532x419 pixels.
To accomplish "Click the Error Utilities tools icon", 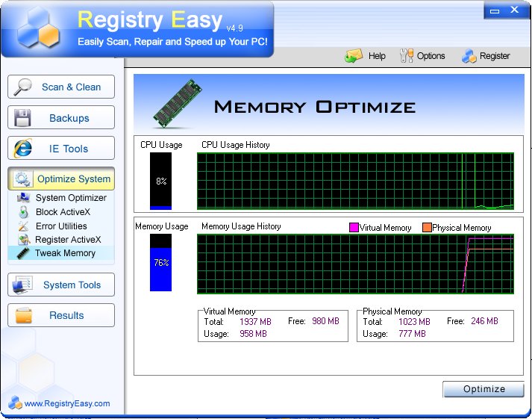I will pyautogui.click(x=23, y=226).
